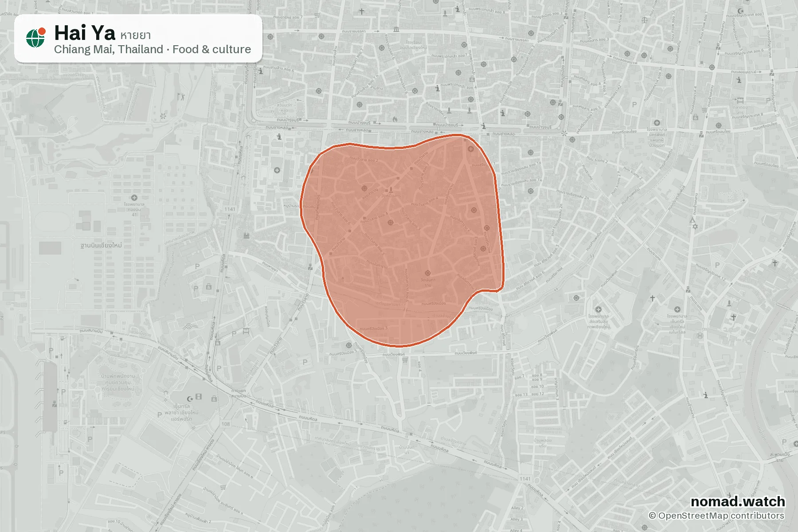Click the "Alley 3" street label
The image size is (798, 532).
[x=517, y=519]
